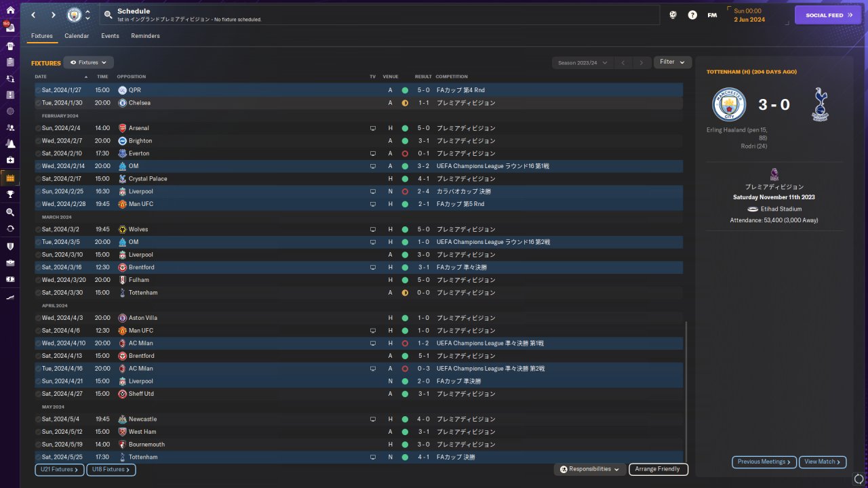The width and height of the screenshot is (868, 488).
Task: Open U18 Fixtures
Action: click(x=111, y=470)
